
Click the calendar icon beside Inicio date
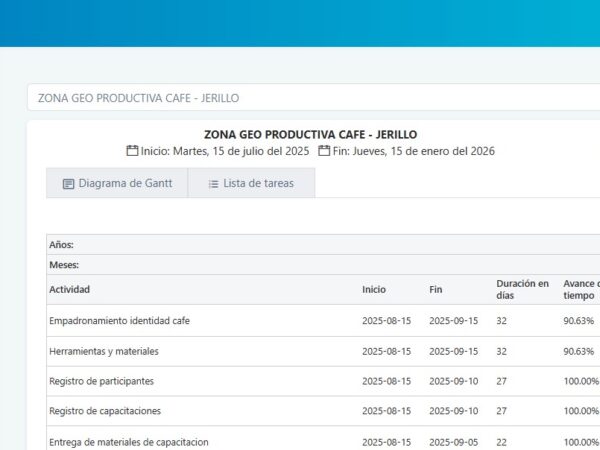(x=132, y=151)
